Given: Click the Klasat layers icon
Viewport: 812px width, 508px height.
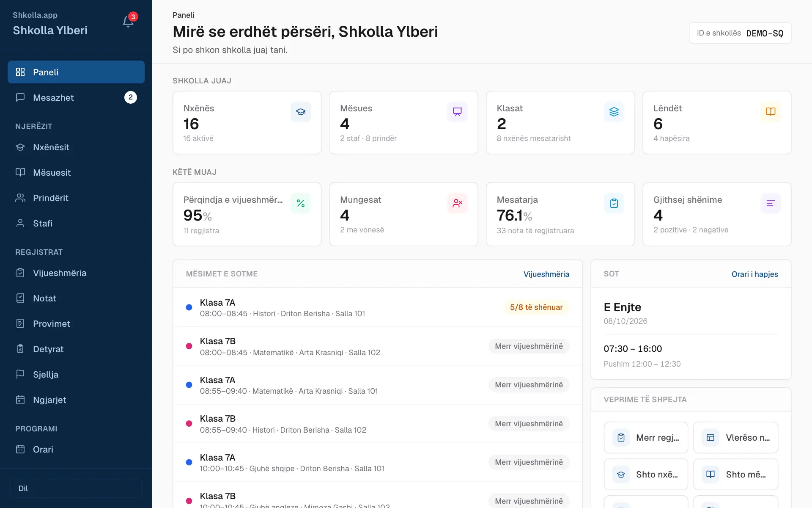Looking at the screenshot, I should (x=614, y=112).
